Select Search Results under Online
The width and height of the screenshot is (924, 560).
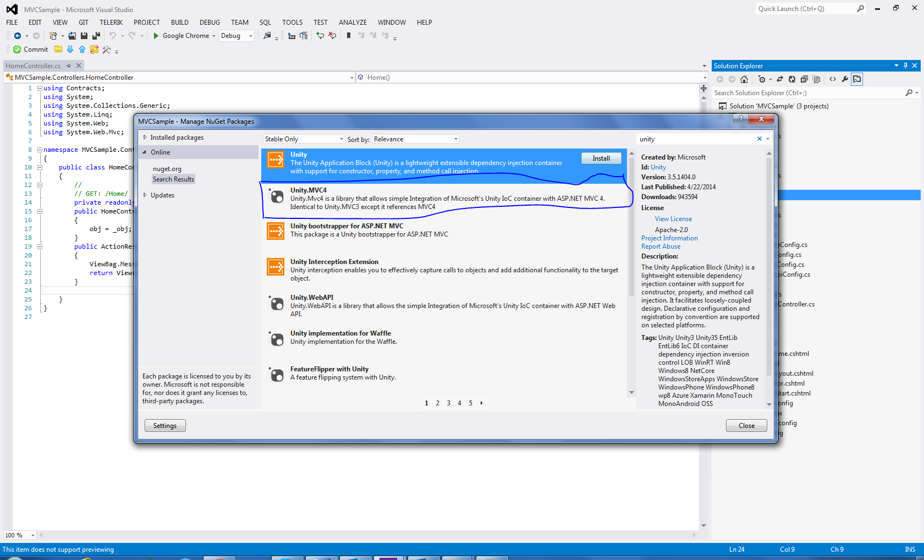click(173, 179)
